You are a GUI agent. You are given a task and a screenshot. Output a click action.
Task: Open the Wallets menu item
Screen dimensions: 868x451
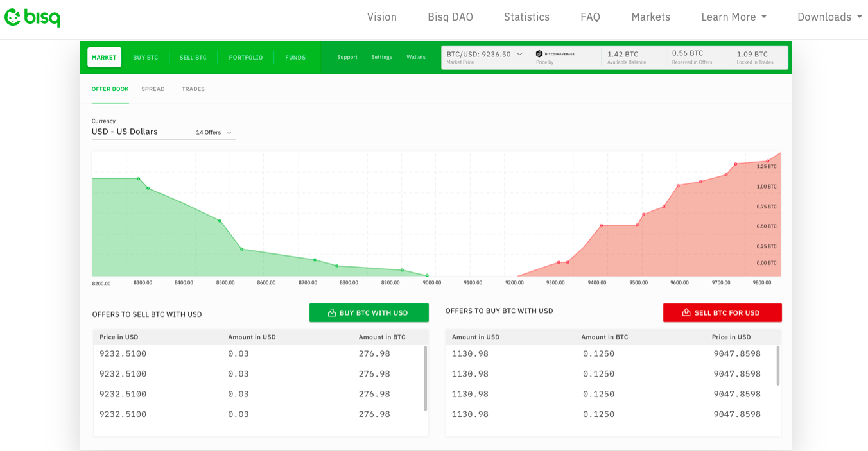click(x=416, y=57)
